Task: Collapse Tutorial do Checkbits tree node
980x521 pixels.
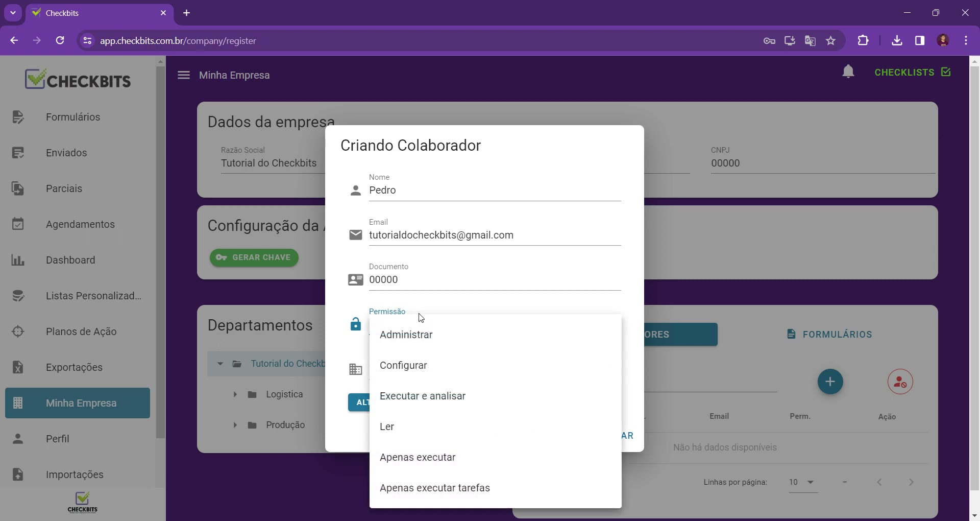Action: point(220,364)
